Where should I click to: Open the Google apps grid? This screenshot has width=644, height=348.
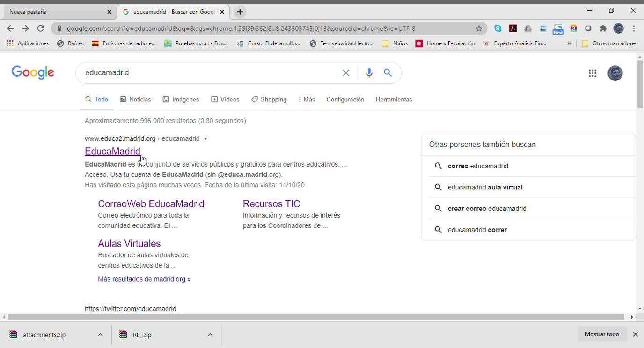[593, 73]
